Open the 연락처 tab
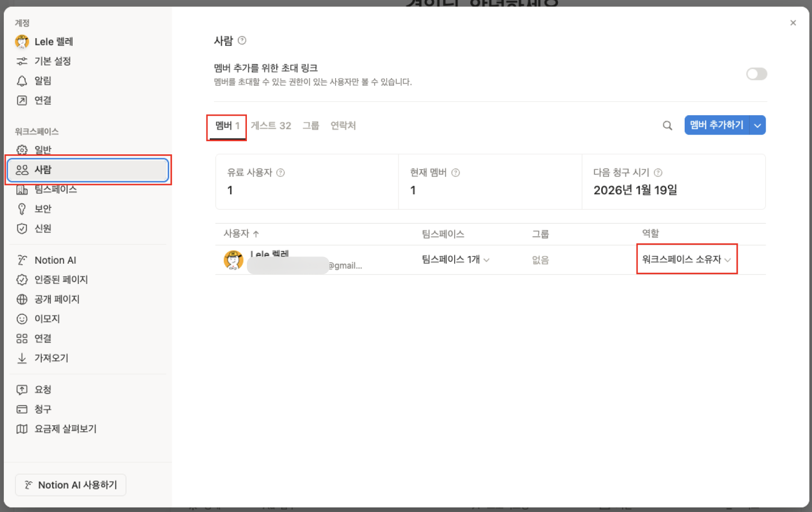812x512 pixels. coord(343,125)
